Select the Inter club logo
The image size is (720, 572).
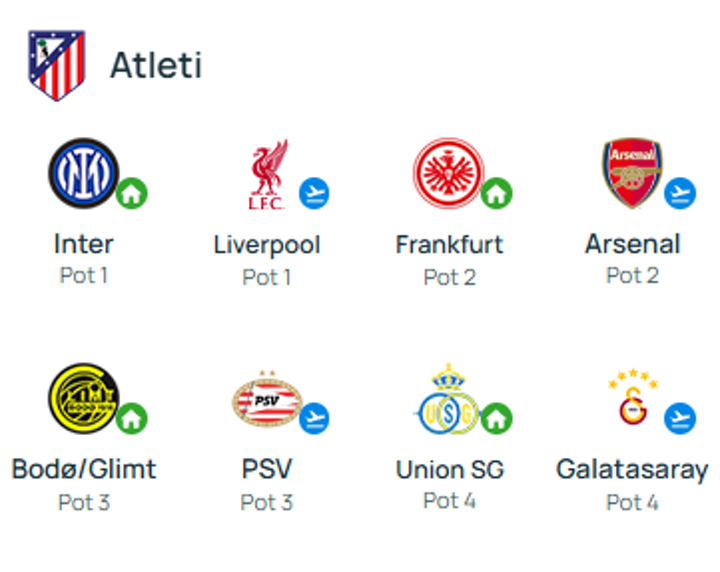(82, 173)
